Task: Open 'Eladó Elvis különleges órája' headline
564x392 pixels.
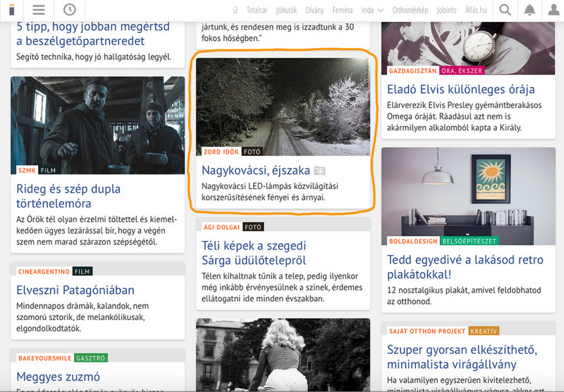Action: tap(461, 90)
